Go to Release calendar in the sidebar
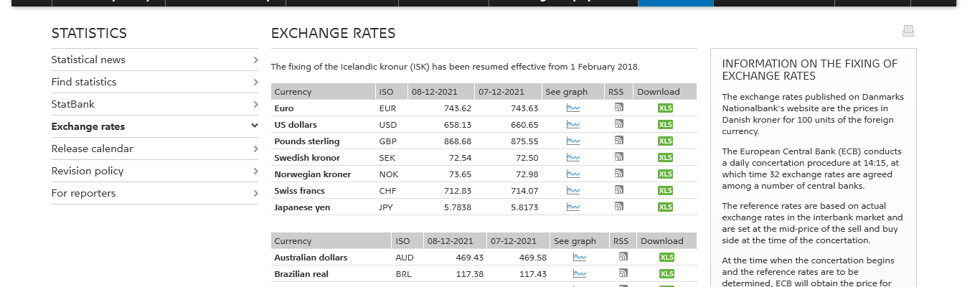Viewport: 980px width, 287px height. pos(92,149)
